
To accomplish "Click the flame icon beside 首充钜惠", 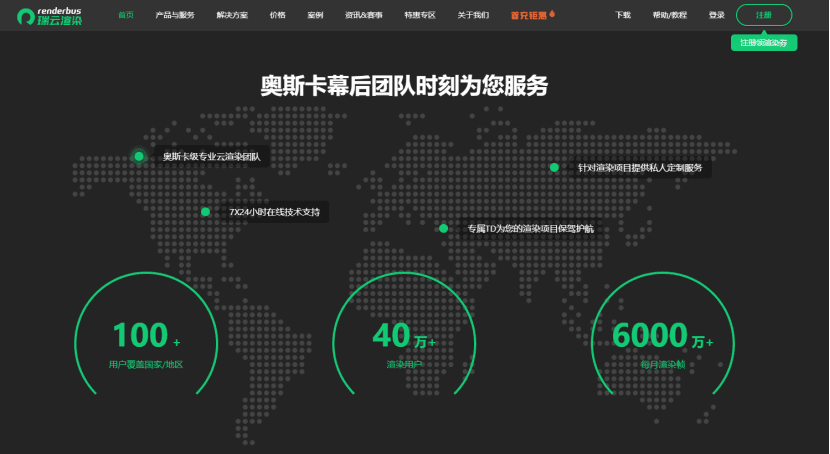I will [x=552, y=15].
